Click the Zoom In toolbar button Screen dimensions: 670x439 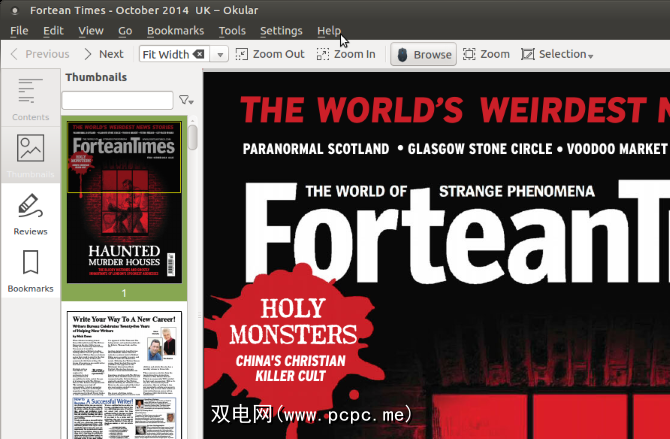tap(346, 54)
